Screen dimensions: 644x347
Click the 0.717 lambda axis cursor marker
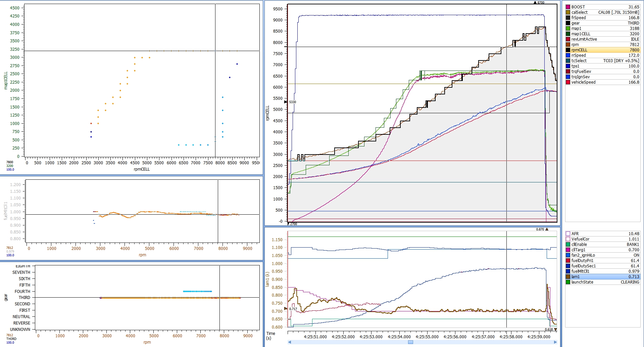(x=286, y=309)
